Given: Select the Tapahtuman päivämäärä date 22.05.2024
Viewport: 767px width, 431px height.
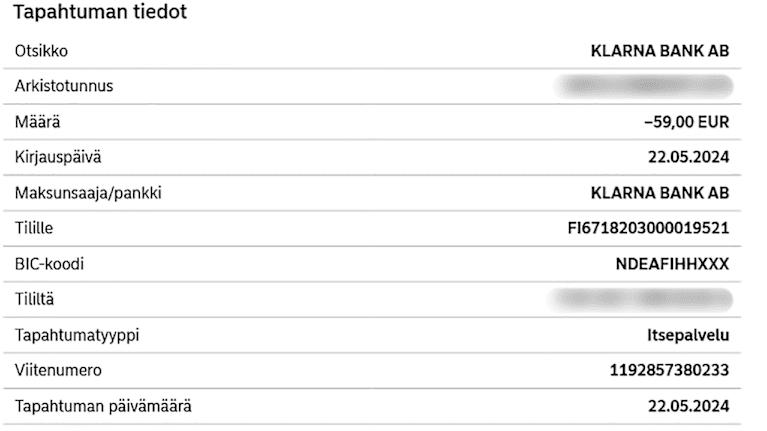Looking at the screenshot, I should click(x=687, y=407).
